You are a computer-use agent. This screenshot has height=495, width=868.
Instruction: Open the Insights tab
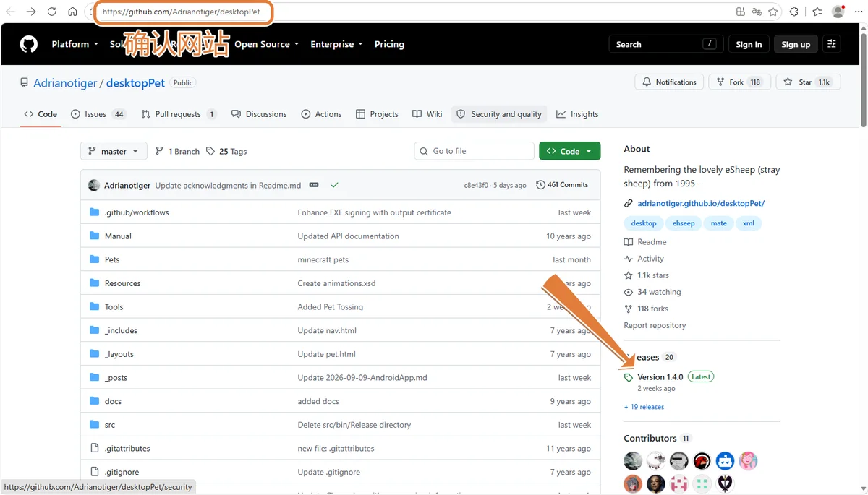577,114
